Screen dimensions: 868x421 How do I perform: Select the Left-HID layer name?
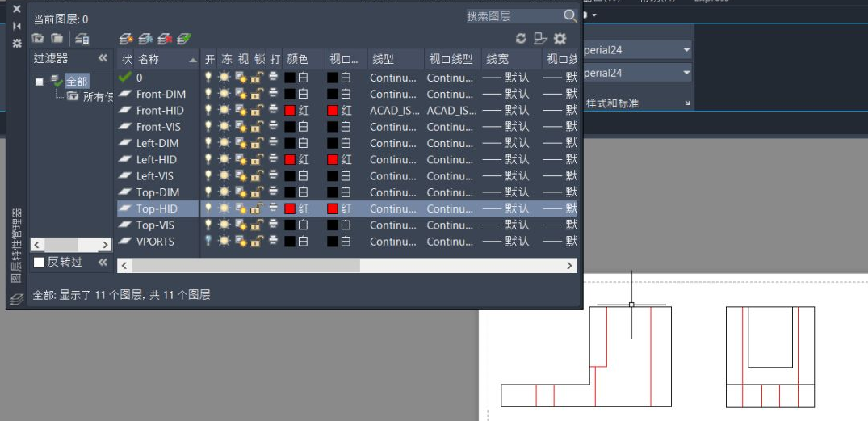tap(157, 159)
